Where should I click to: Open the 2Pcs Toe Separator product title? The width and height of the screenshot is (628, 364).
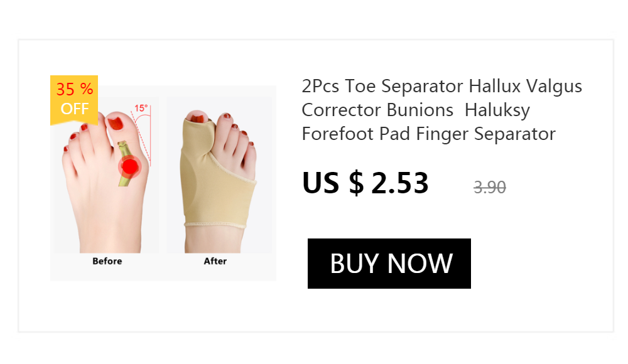coord(441,110)
